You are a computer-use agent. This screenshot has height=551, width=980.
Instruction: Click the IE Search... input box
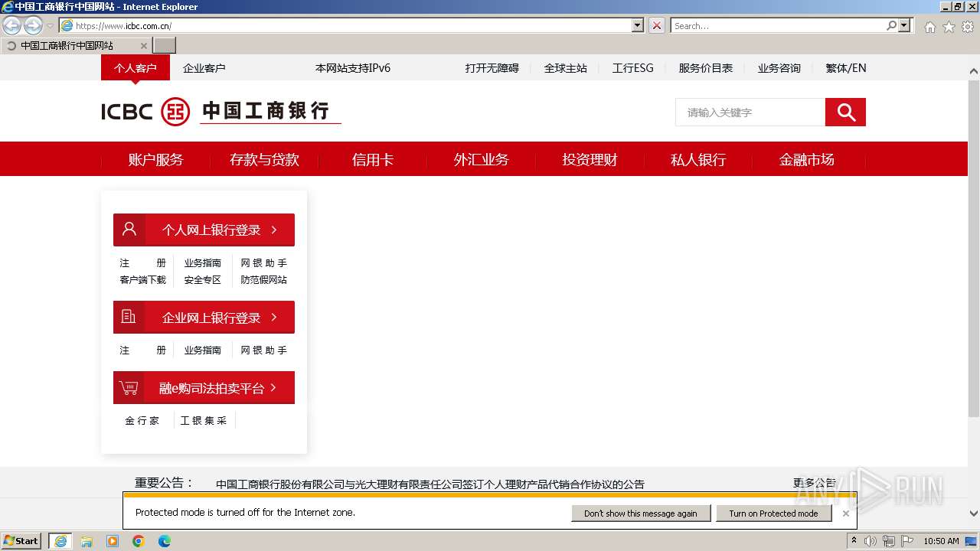(779, 25)
